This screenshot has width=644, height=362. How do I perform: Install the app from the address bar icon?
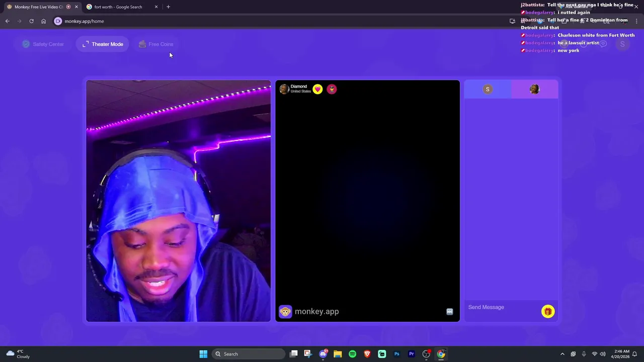click(x=512, y=21)
